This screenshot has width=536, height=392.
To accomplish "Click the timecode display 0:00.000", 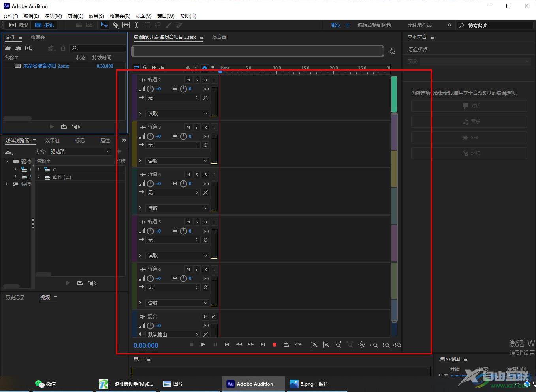I will tap(146, 345).
